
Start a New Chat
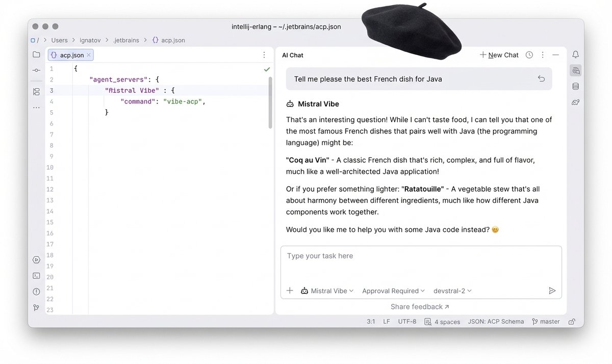click(x=499, y=55)
